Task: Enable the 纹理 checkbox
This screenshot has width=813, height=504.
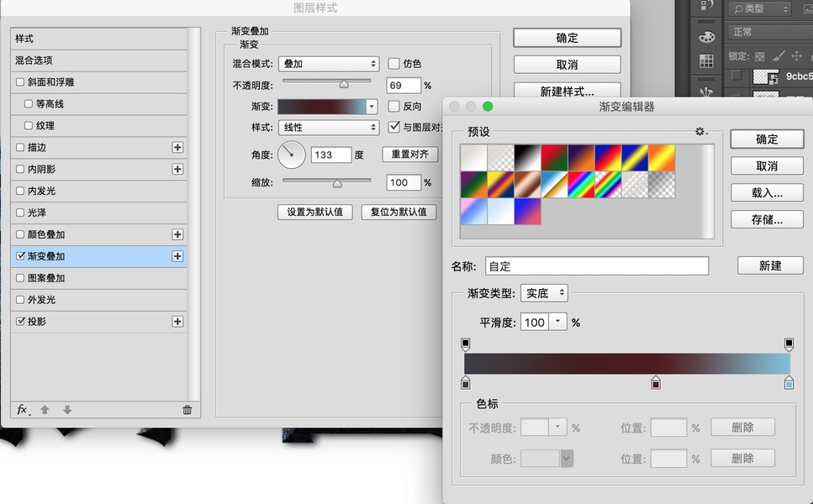Action: 28,125
